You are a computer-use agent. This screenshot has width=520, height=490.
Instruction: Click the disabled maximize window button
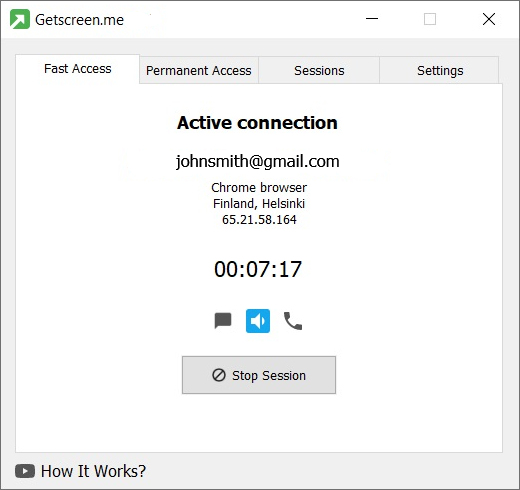[x=430, y=19]
